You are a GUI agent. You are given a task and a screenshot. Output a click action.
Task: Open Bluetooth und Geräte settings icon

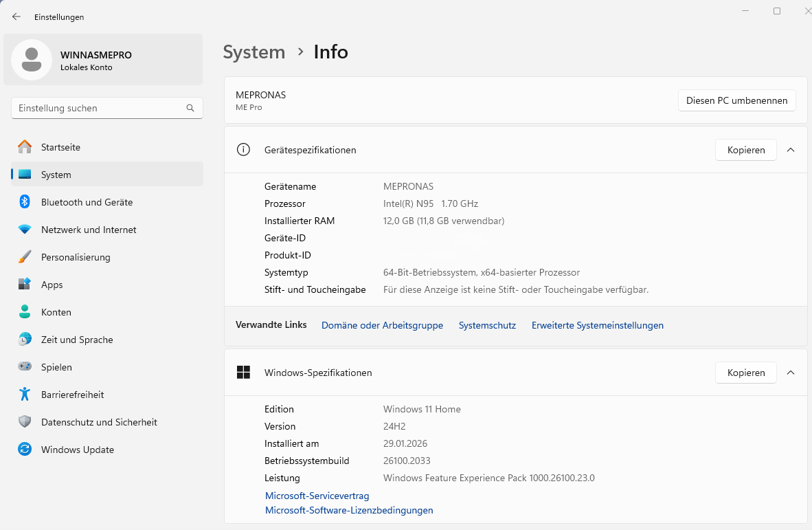[25, 202]
